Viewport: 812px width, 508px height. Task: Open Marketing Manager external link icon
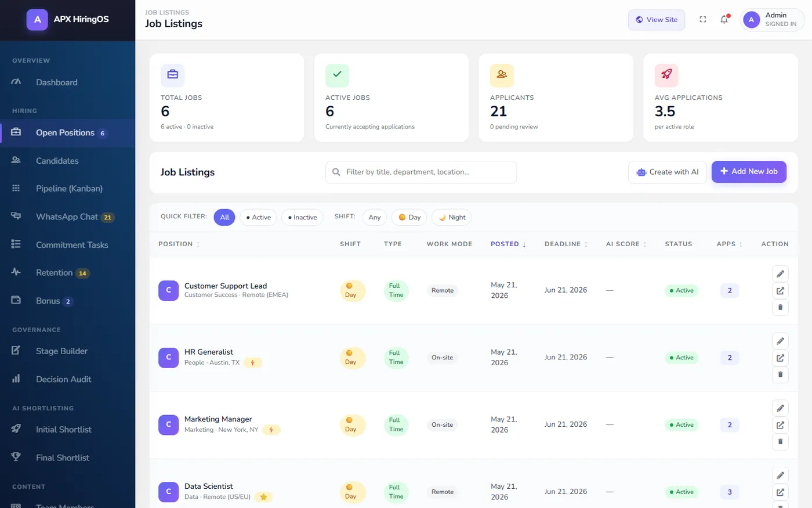780,426
